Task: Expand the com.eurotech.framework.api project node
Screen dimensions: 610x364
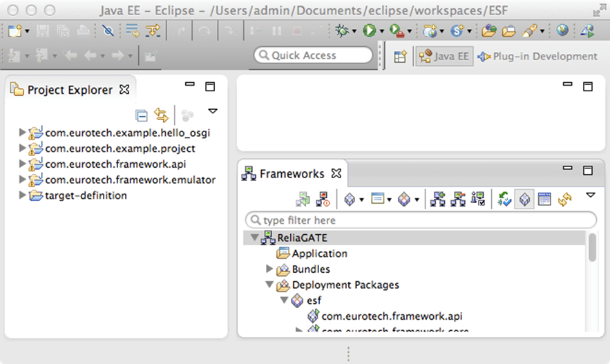Action: point(22,164)
